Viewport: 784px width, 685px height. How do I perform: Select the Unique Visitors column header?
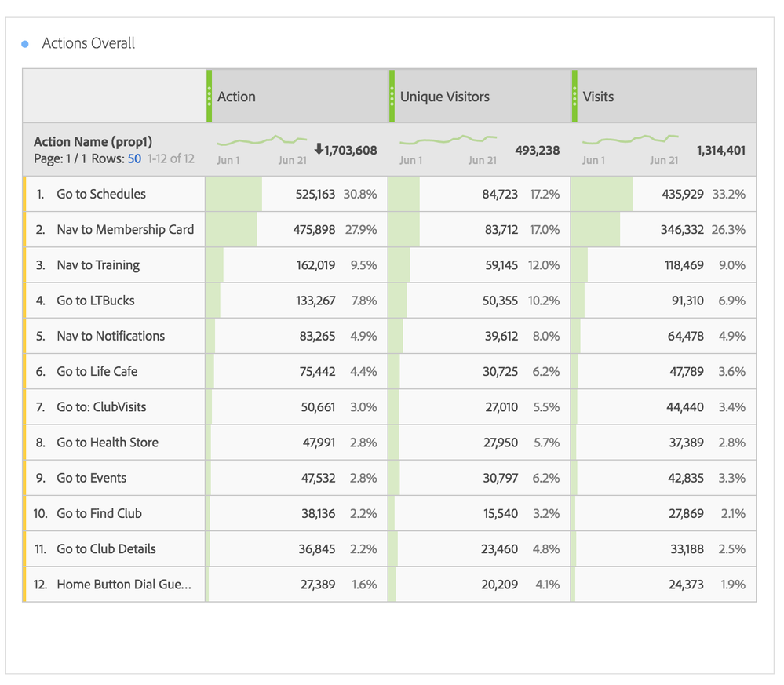point(444,97)
